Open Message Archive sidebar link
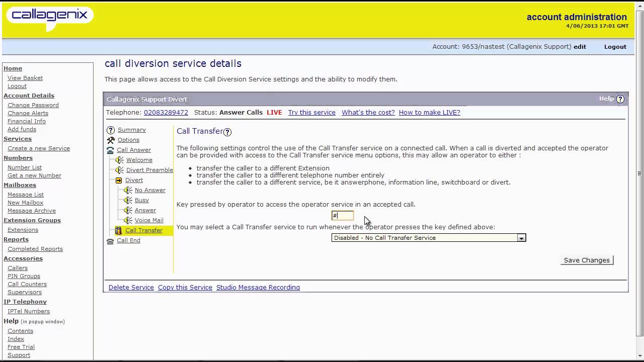 (x=32, y=211)
